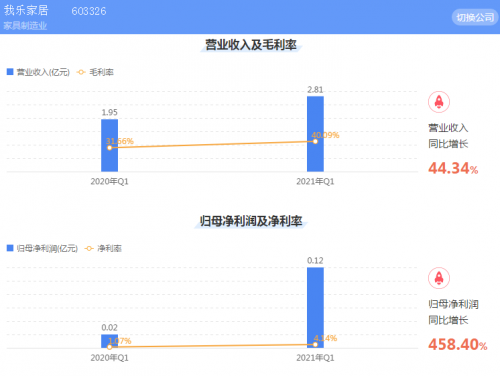The height and width of the screenshot is (376, 500).
Task: Click 2020年Q1 axis label in net profit chart
Action: click(x=109, y=358)
